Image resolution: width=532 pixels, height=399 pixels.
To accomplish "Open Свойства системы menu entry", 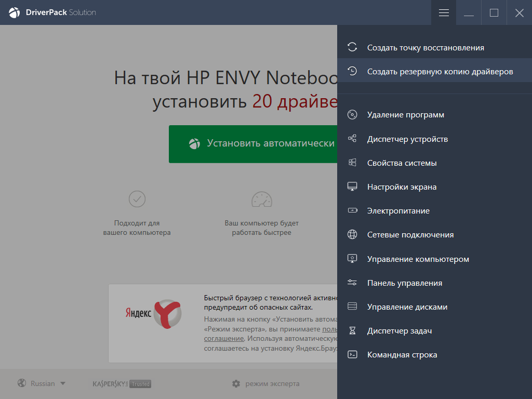I will (435, 163).
